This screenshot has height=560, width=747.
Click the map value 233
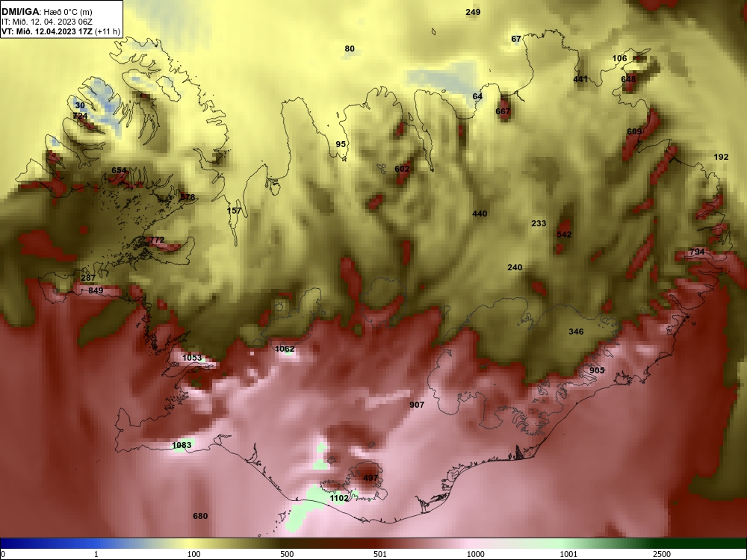point(539,223)
